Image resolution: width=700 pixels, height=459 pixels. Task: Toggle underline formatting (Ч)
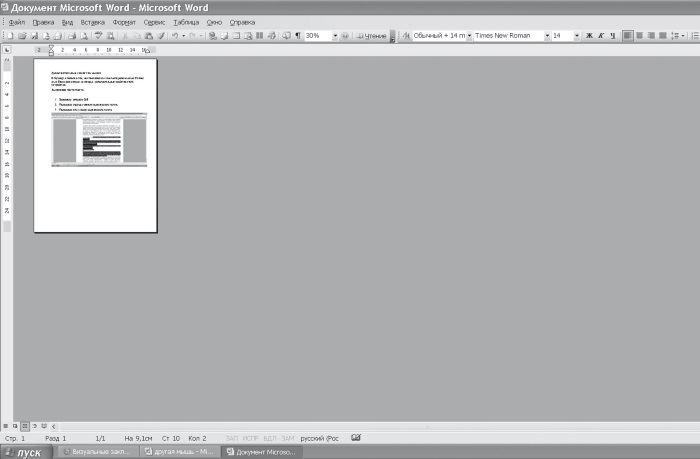tap(611, 35)
